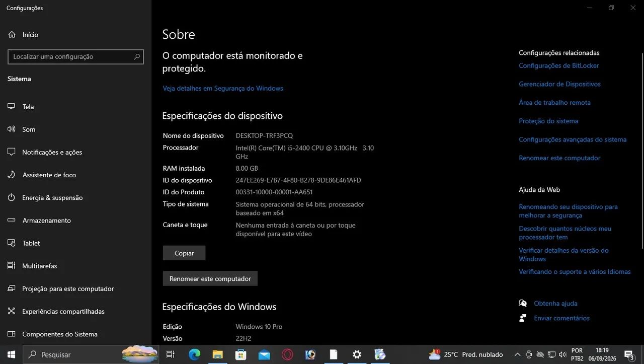Viewport: 644px width, 364px height.
Task: Open the Windows Start menu
Action: (11, 354)
